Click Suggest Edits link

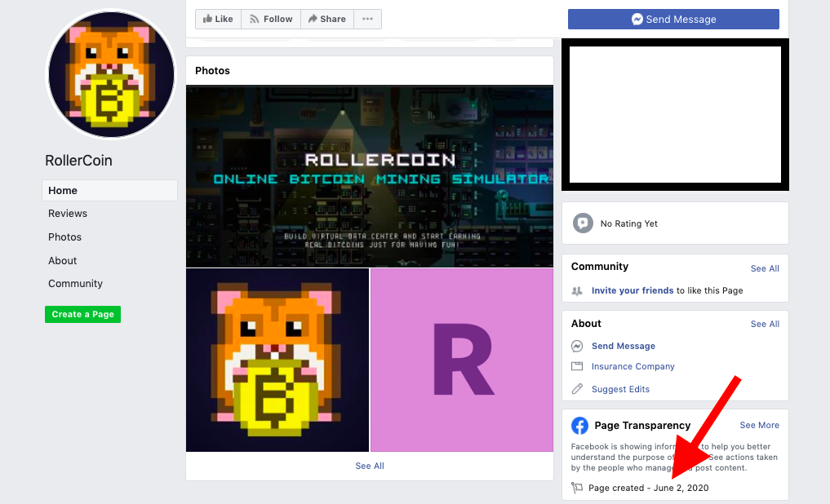[x=620, y=389]
